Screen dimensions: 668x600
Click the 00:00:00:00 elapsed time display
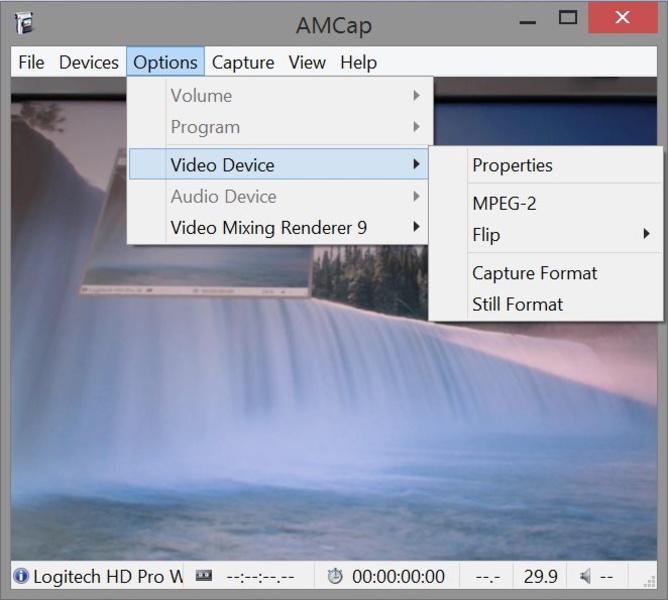398,576
